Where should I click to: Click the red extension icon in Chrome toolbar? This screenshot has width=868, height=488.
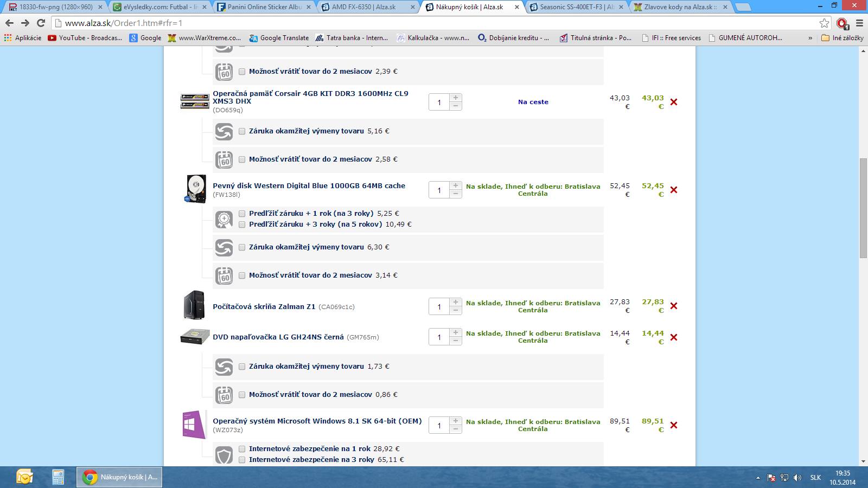point(842,23)
